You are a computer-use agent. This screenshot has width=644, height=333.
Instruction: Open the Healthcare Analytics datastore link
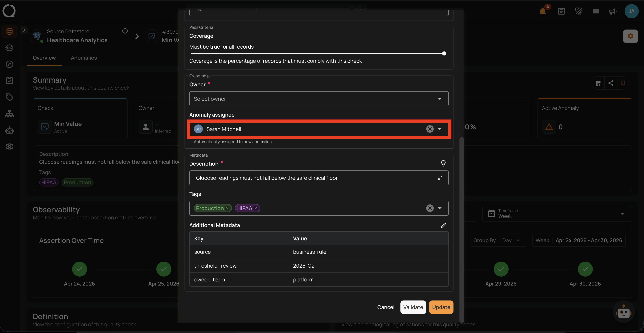(x=77, y=40)
